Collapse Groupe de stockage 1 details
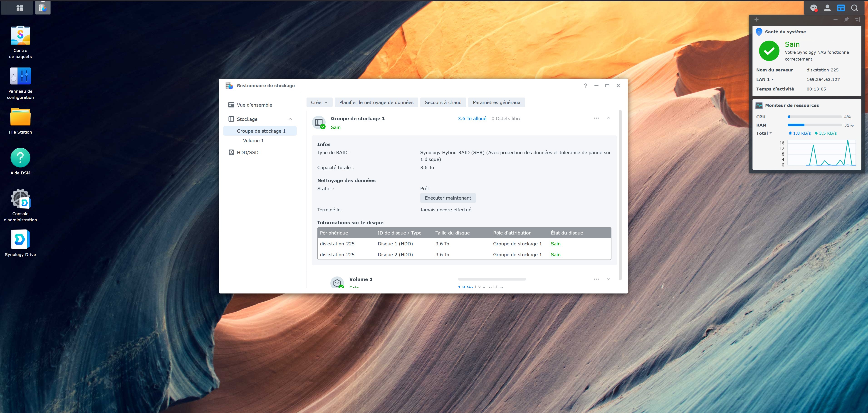Viewport: 868px width, 413px height. tap(608, 118)
